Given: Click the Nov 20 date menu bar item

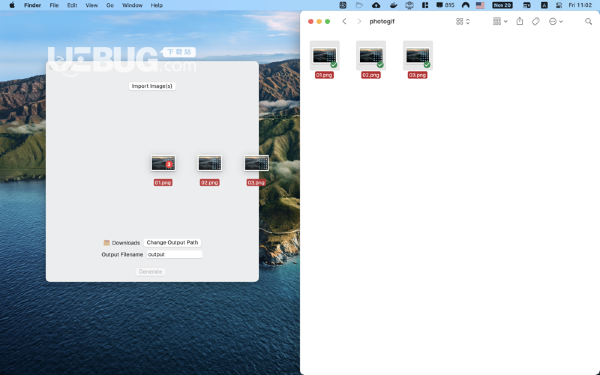Looking at the screenshot, I should point(502,5).
